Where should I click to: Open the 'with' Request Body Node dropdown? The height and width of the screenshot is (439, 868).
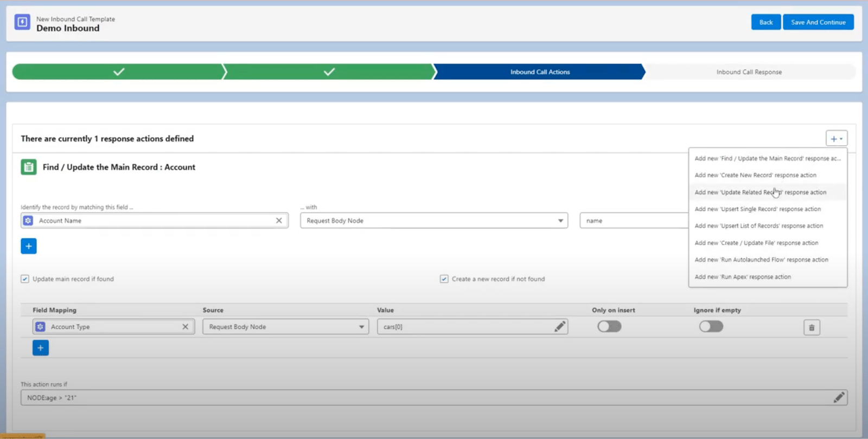(434, 221)
